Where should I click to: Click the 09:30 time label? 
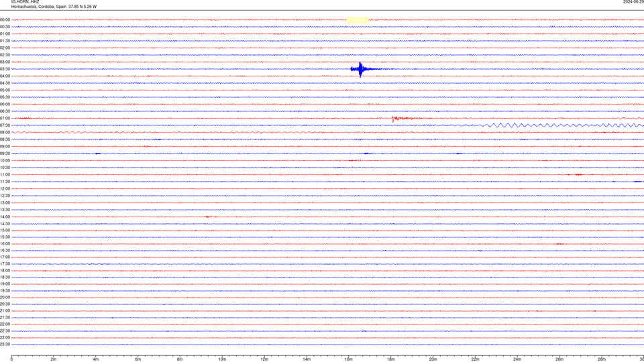5,154
